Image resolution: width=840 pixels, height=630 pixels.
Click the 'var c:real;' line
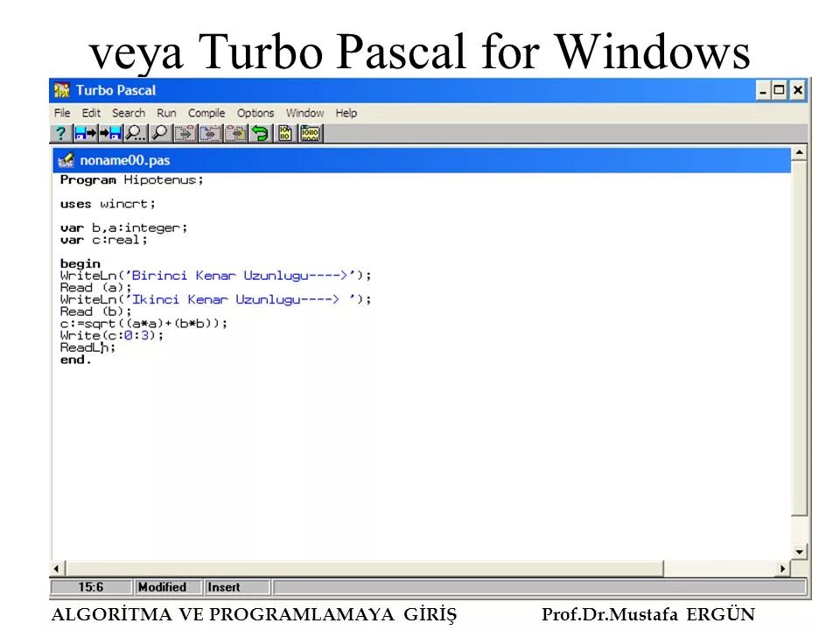pos(104,240)
